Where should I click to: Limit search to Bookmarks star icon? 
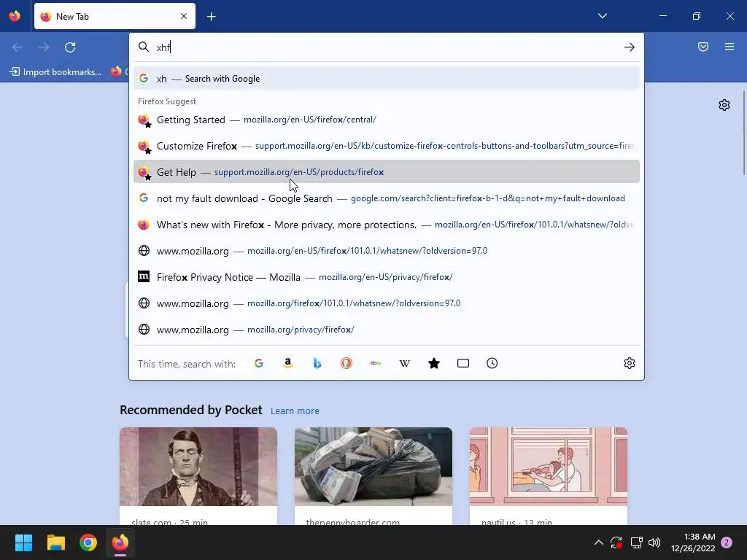pos(434,363)
